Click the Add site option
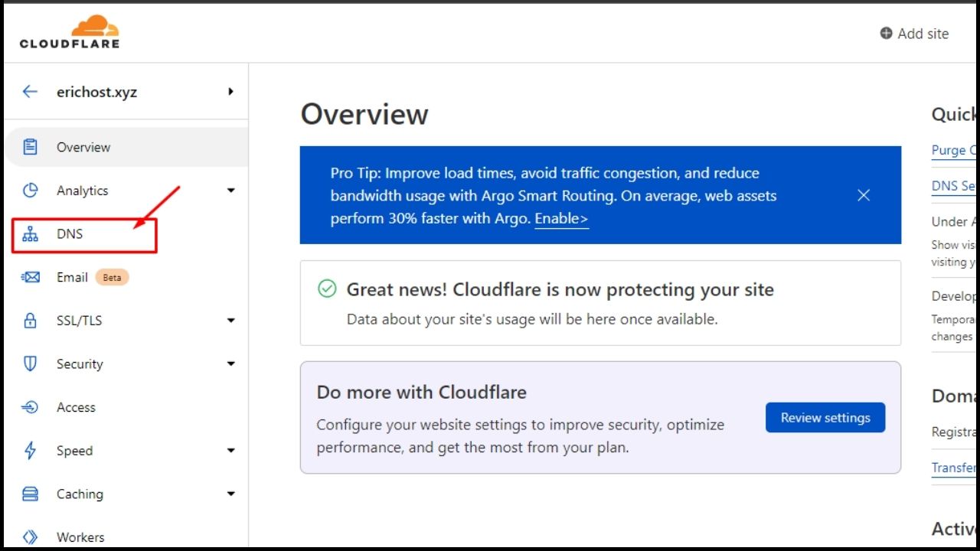 click(x=914, y=34)
